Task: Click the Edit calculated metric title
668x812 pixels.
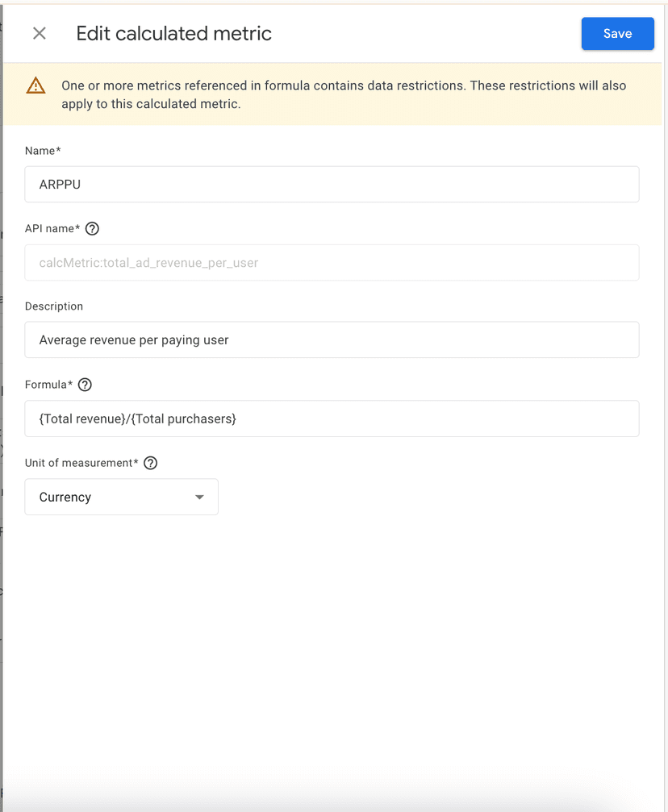Action: point(173,34)
